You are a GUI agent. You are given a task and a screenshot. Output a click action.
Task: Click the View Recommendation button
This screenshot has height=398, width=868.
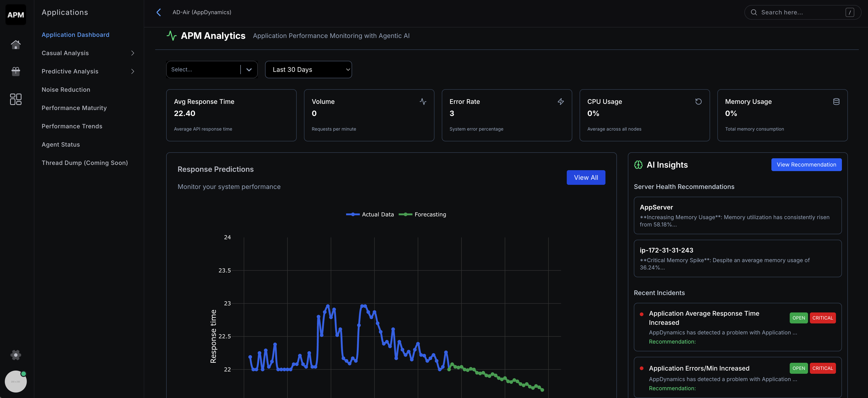pos(806,165)
